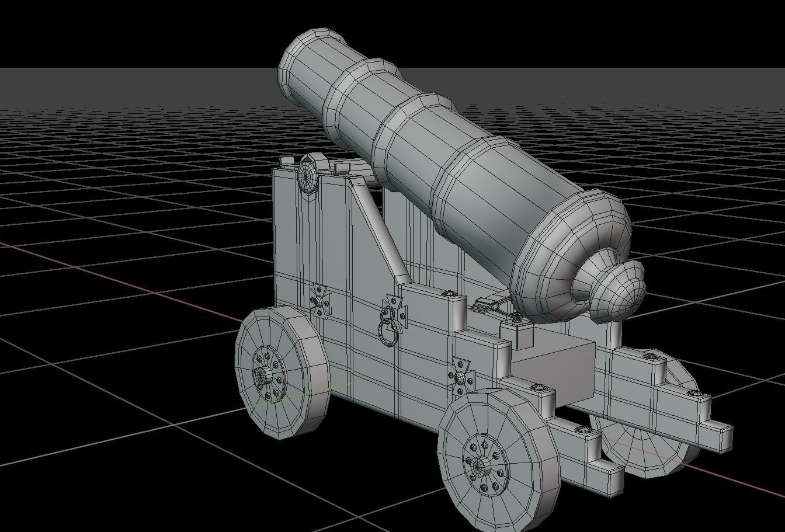
Task: Pick the metal ring hanging on carriage side
Action: (388, 332)
